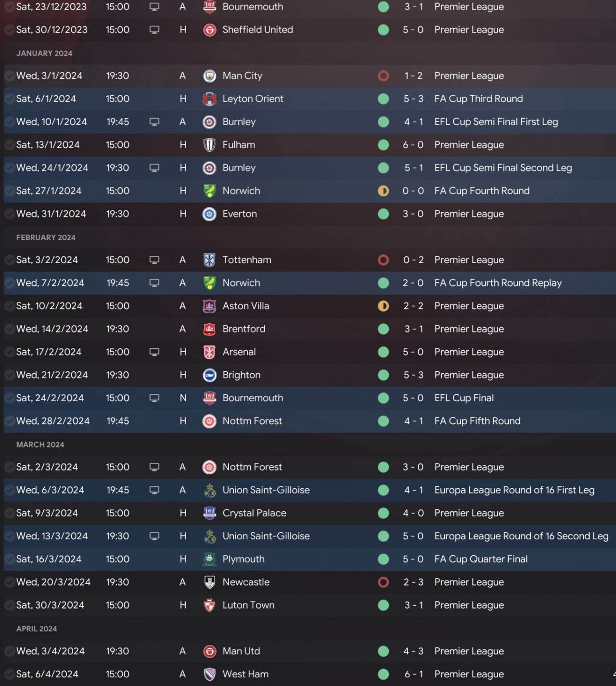Click the Leyton Orient club crest

(209, 99)
